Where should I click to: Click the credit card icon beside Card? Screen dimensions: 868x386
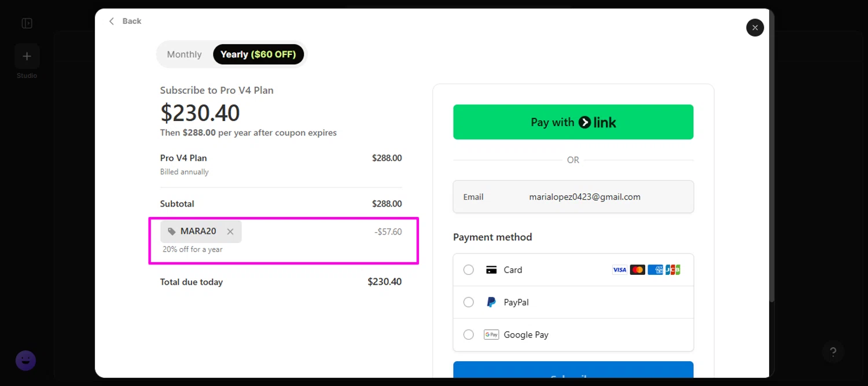point(491,270)
